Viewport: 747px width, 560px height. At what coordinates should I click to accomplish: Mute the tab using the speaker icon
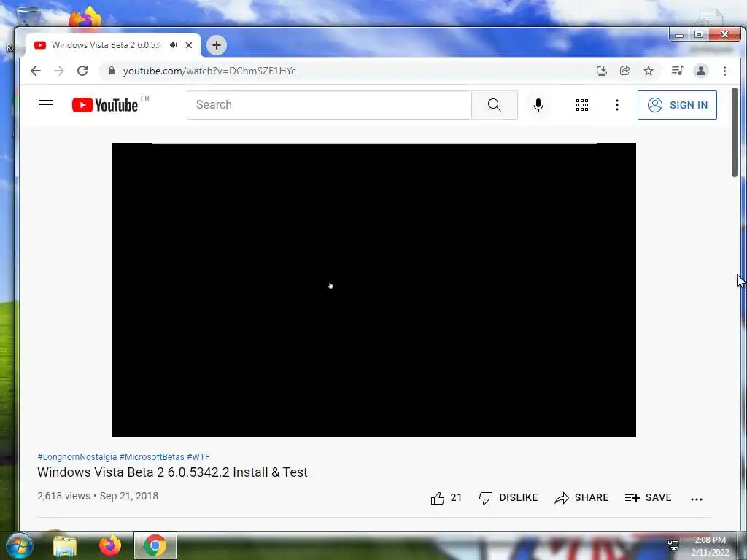(x=174, y=45)
